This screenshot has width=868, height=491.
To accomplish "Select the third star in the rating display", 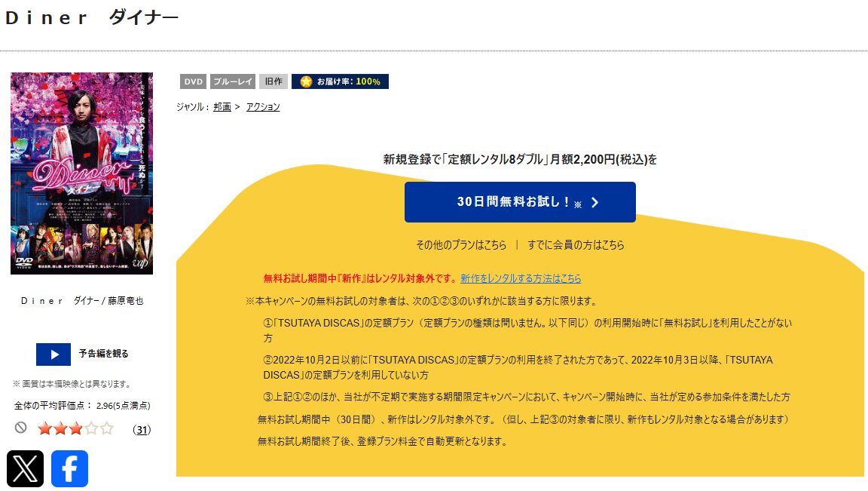I will tap(75, 428).
